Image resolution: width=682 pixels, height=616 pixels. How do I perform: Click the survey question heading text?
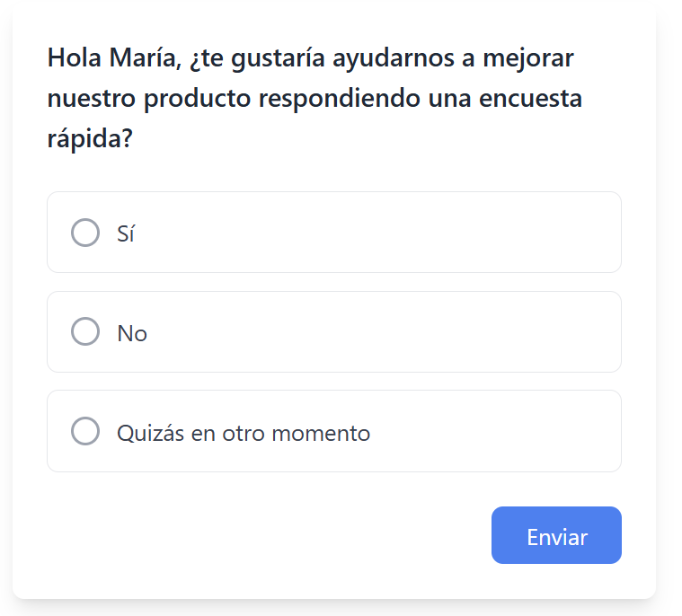pyautogui.click(x=314, y=99)
